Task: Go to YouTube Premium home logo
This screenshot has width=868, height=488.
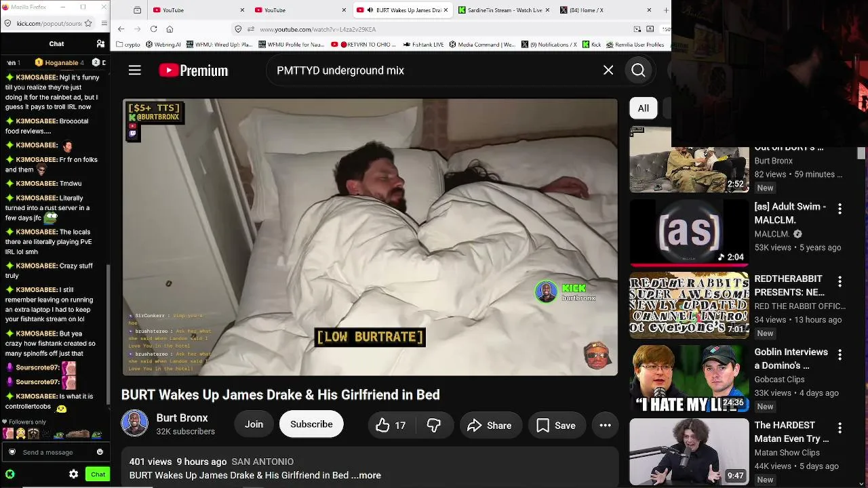Action: pos(193,70)
